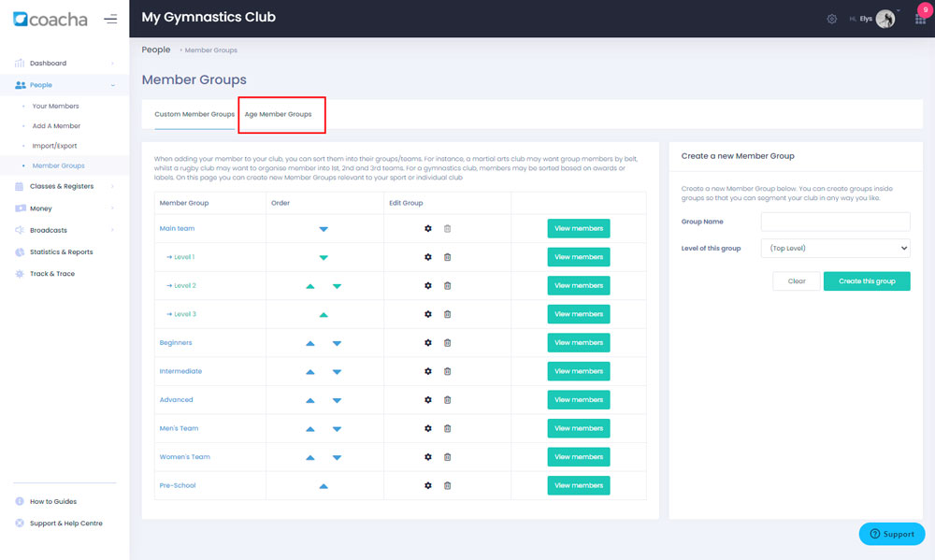
Task: Expand Classes & Registers sidebar menu
Action: coord(62,186)
